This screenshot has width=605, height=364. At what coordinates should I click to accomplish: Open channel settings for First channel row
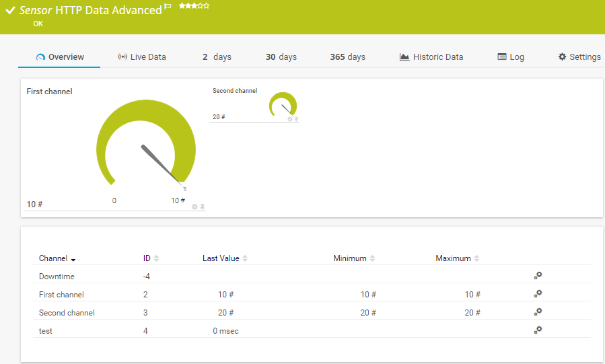click(538, 294)
